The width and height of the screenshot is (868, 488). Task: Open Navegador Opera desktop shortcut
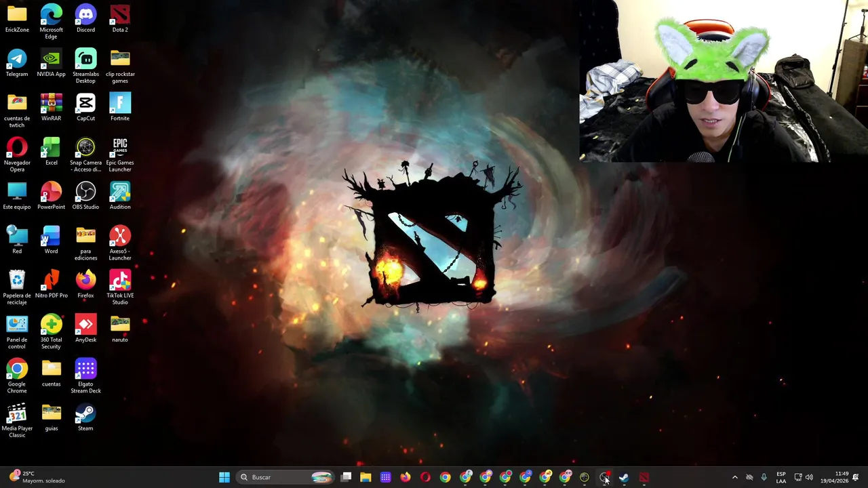17,155
